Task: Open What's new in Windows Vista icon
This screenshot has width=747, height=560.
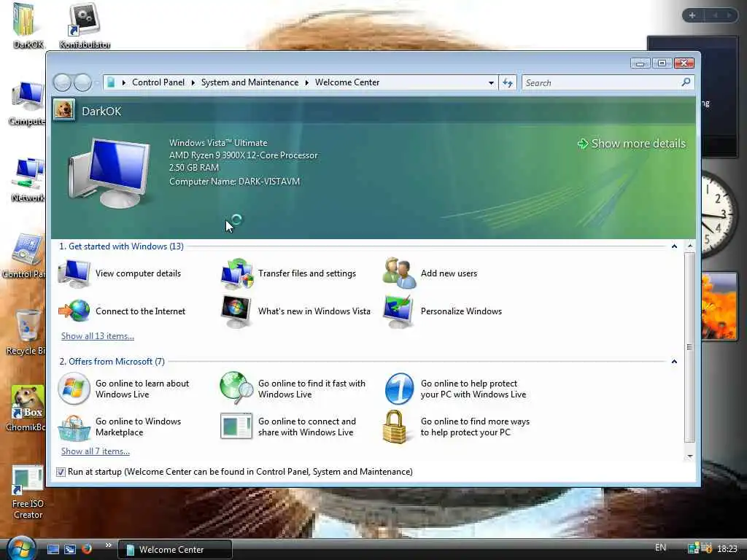Action: (236, 311)
